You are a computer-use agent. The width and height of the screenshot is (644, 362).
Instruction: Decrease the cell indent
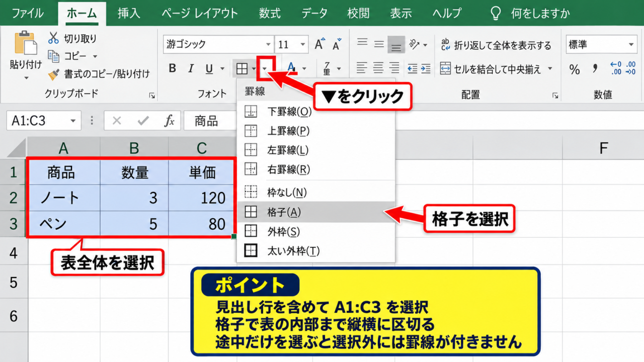click(x=413, y=69)
